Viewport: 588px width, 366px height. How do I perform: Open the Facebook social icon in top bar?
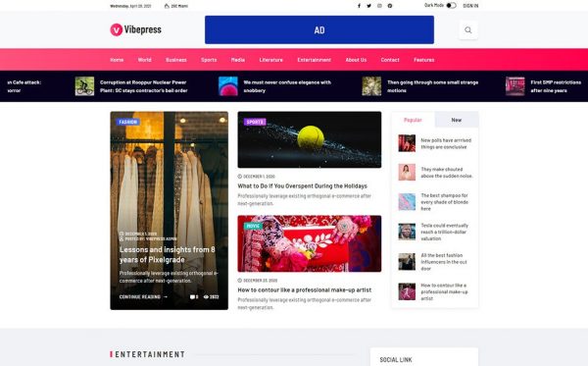click(x=359, y=6)
